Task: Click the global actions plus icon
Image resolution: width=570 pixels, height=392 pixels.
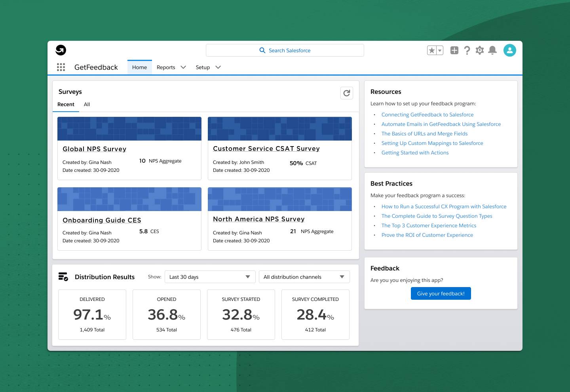Action: (x=454, y=50)
